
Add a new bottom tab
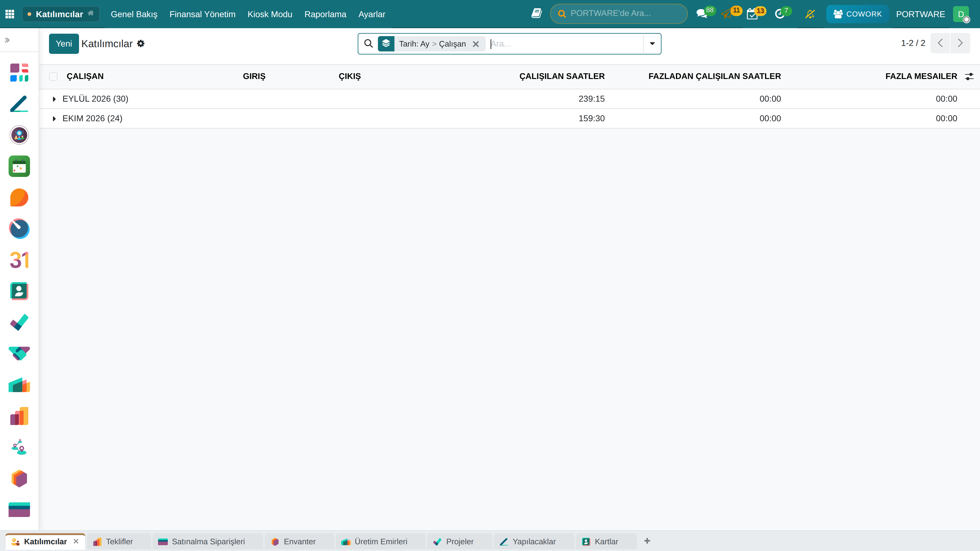pyautogui.click(x=647, y=541)
